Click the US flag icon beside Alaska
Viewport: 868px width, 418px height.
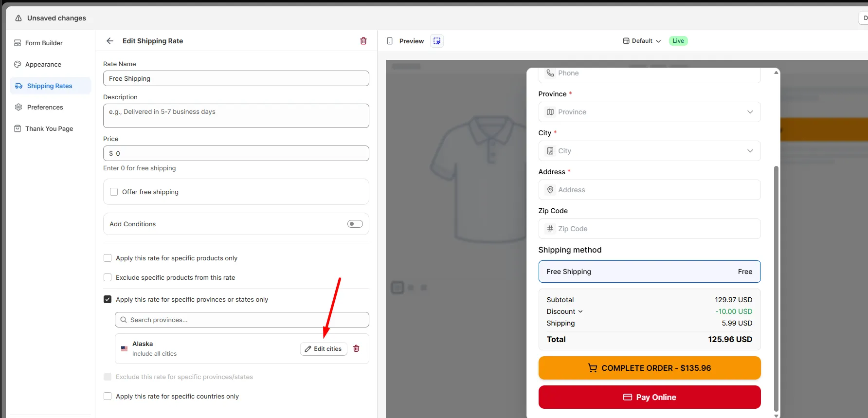(x=125, y=348)
